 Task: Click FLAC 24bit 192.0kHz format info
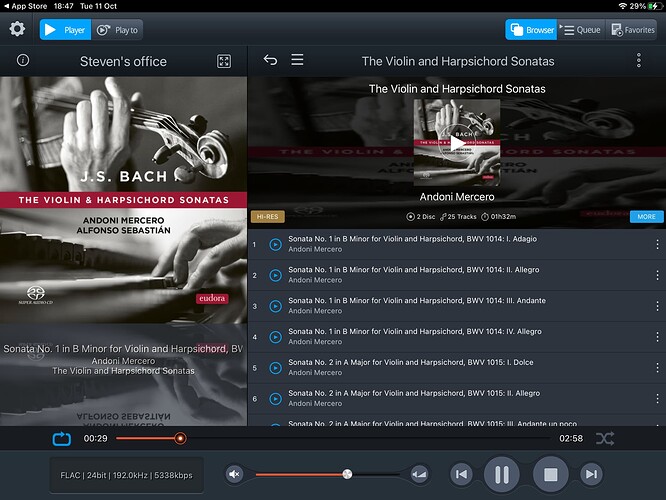pos(127,475)
